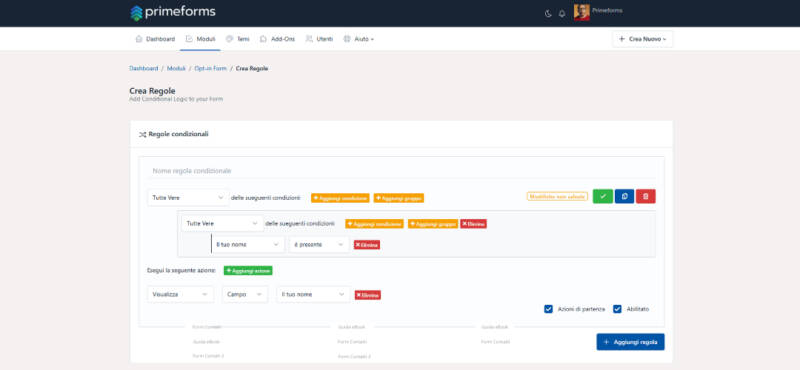Duplicate rule with blue copy icon

624,196
